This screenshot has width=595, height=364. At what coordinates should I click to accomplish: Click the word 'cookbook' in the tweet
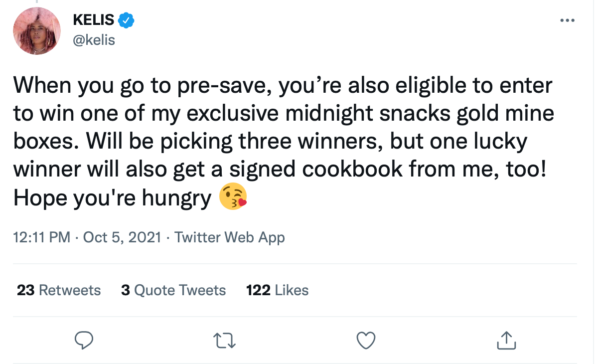[x=352, y=169]
